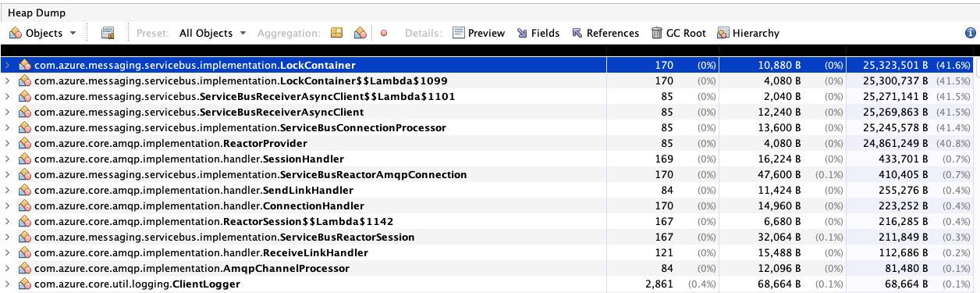Click size value 47,600 B cell
This screenshot has height=293, width=980.
coord(779,175)
